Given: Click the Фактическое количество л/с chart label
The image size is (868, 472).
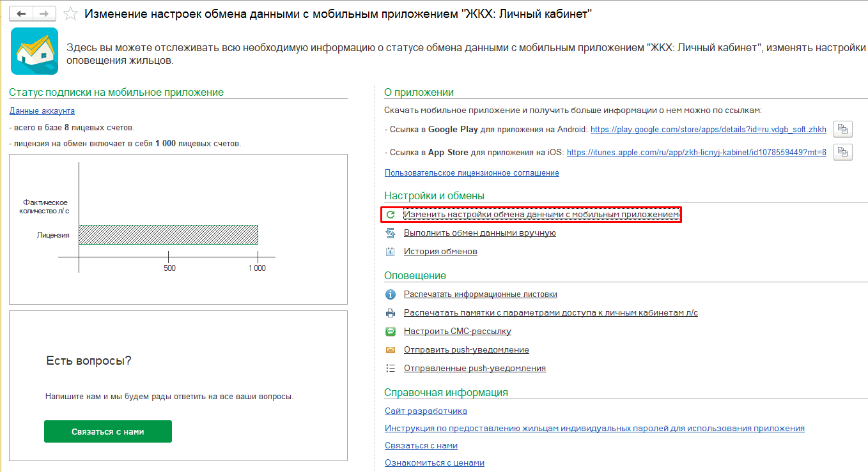Looking at the screenshot, I should [45, 207].
